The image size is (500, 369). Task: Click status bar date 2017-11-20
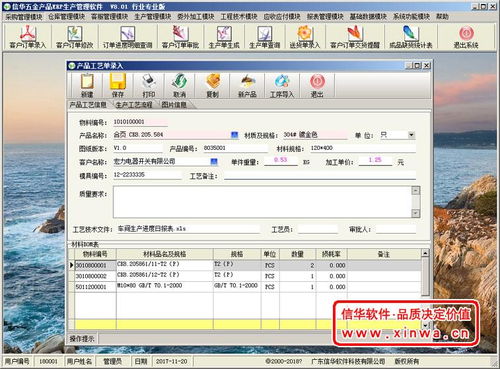pos(172,361)
